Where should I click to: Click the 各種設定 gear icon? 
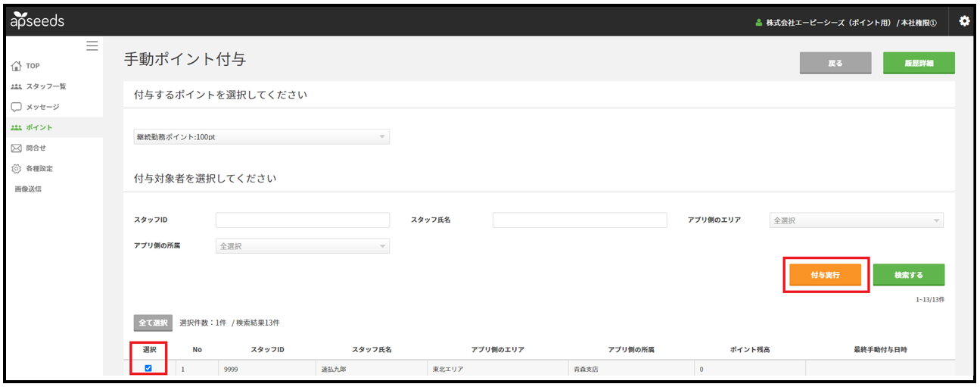[17, 168]
